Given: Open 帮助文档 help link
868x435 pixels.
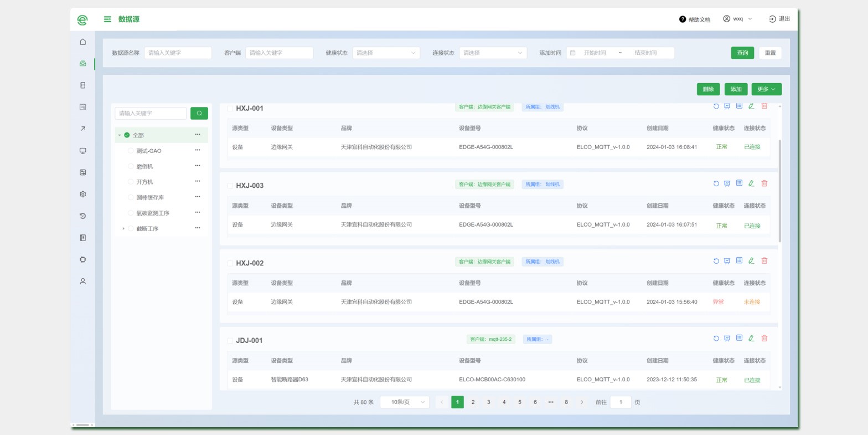Looking at the screenshot, I should pyautogui.click(x=695, y=19).
